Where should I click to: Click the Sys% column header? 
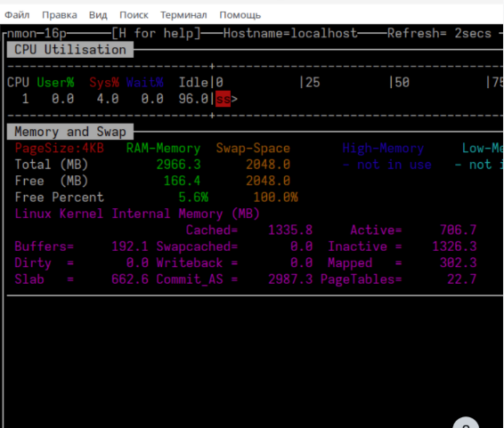tap(104, 83)
